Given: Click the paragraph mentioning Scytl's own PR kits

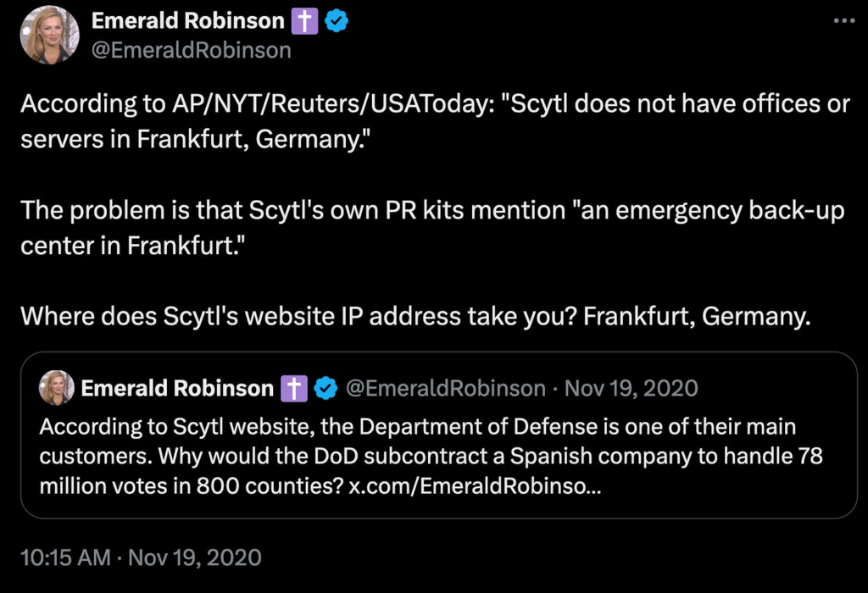Looking at the screenshot, I should [432, 225].
